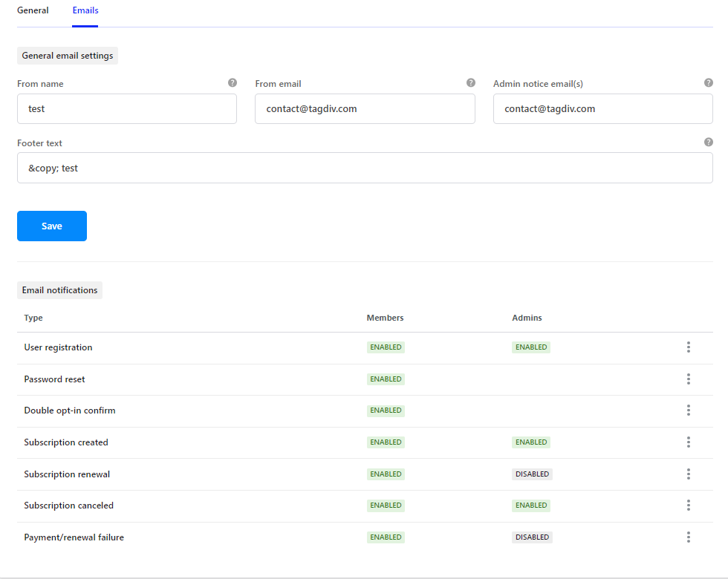The height and width of the screenshot is (579, 728).
Task: Show help for Footer text field
Action: pos(709,142)
